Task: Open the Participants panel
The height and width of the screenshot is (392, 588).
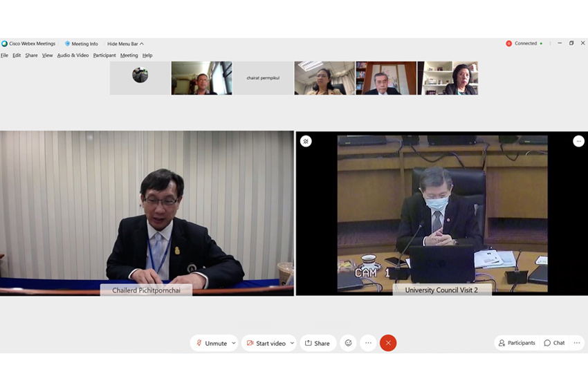Action: tap(517, 343)
